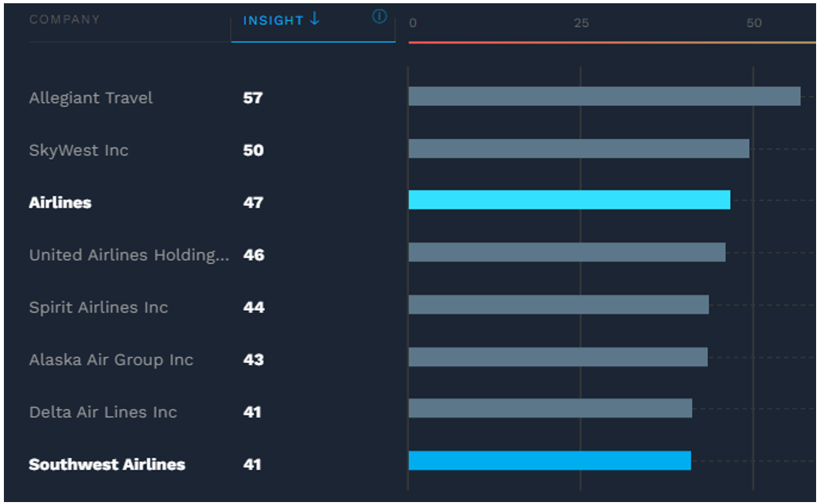
Task: Click the info icon beside Insight header
Action: (379, 17)
